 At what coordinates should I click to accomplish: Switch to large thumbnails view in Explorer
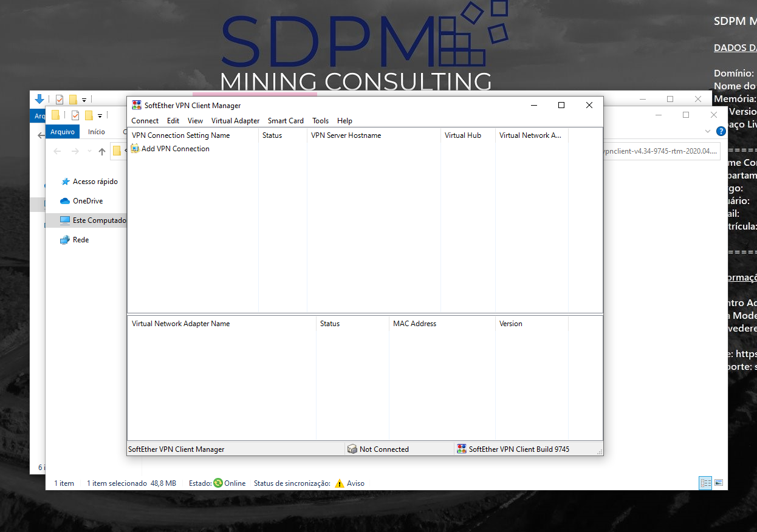pyautogui.click(x=719, y=483)
